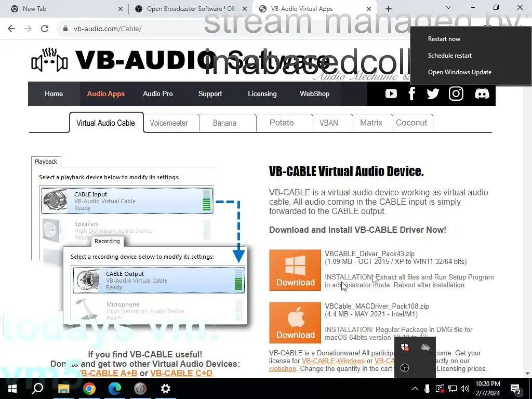Click the Mac Download button for VB-CABLE
The width and height of the screenshot is (532, 399).
295,323
